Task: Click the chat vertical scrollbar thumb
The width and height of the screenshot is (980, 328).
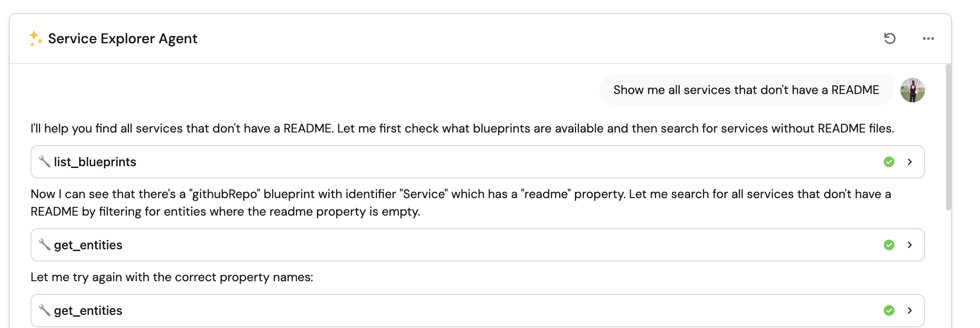Action: click(948, 137)
